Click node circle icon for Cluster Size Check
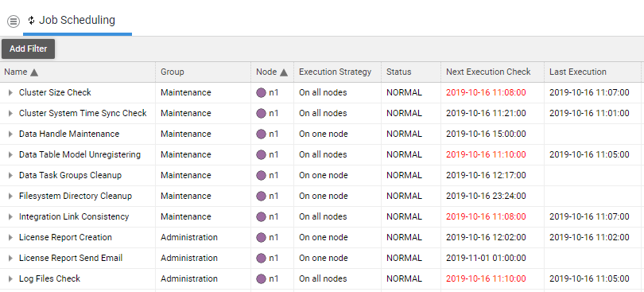 click(262, 93)
